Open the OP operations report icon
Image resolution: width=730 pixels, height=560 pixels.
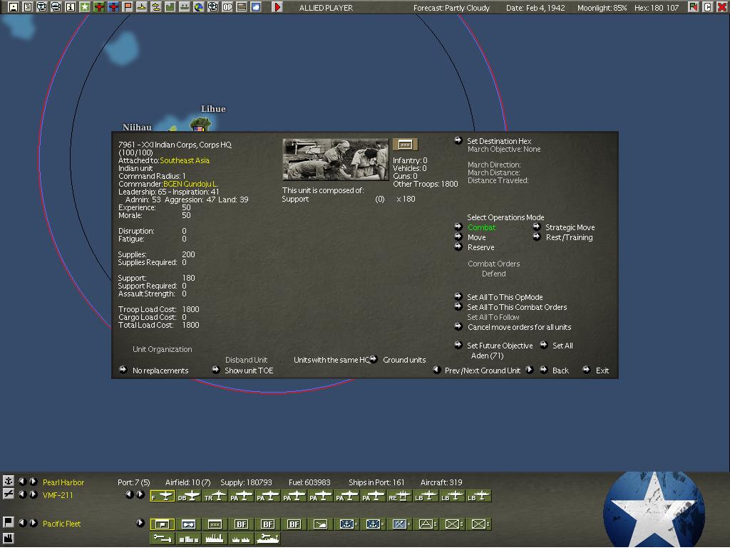coord(227,7)
